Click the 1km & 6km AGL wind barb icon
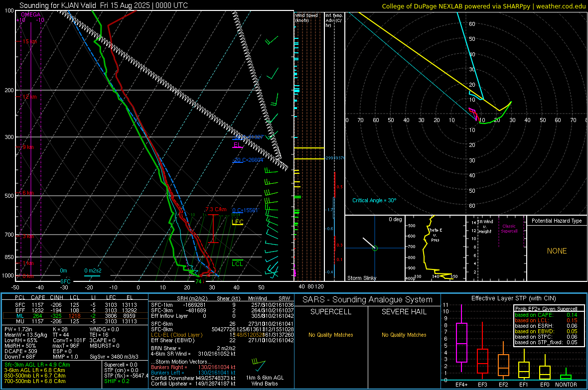Screen dimensions: 588x390 (259, 365)
